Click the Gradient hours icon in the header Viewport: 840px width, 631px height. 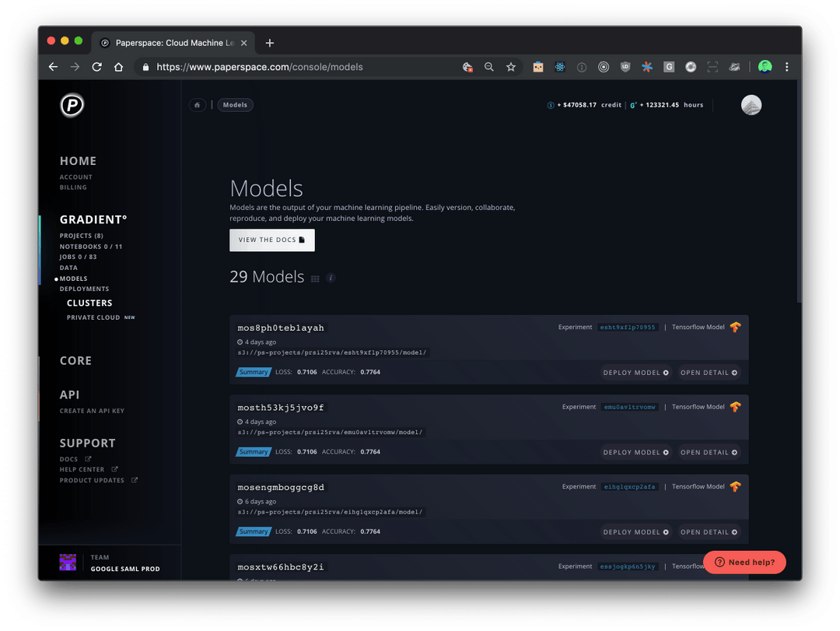(632, 105)
